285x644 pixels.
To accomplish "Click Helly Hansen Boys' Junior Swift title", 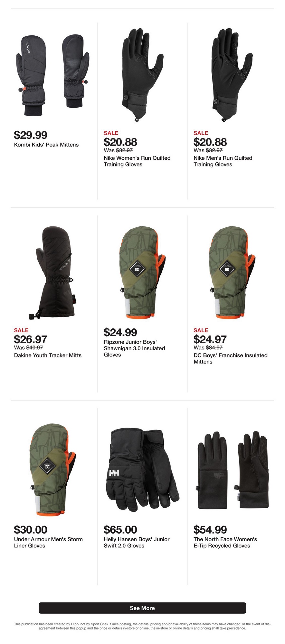I will 137,543.
